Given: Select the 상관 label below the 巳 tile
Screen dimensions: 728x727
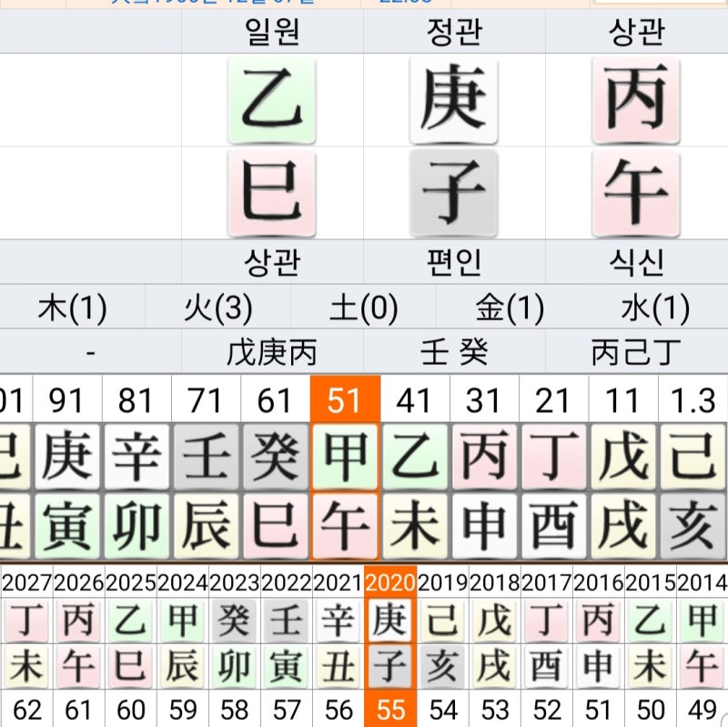Looking at the screenshot, I should 272,263.
